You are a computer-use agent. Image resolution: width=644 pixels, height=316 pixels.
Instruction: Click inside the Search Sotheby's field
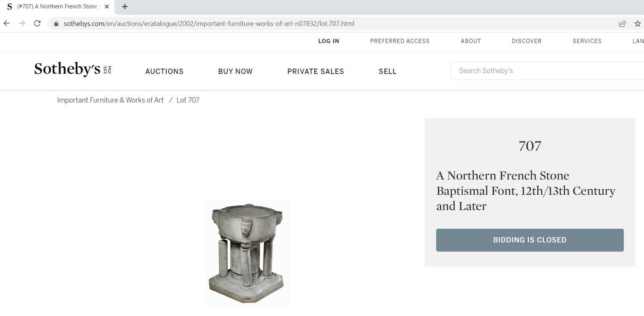point(514,70)
